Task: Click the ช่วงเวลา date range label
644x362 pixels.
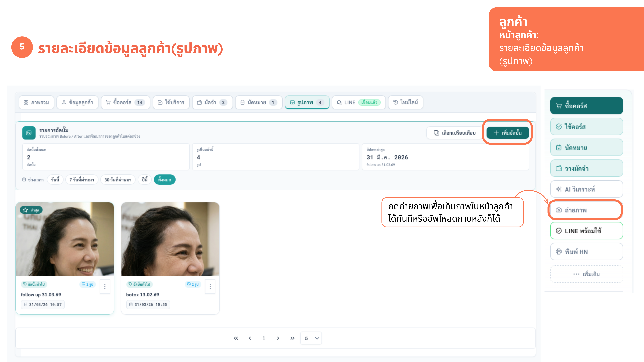Action: [x=33, y=180]
